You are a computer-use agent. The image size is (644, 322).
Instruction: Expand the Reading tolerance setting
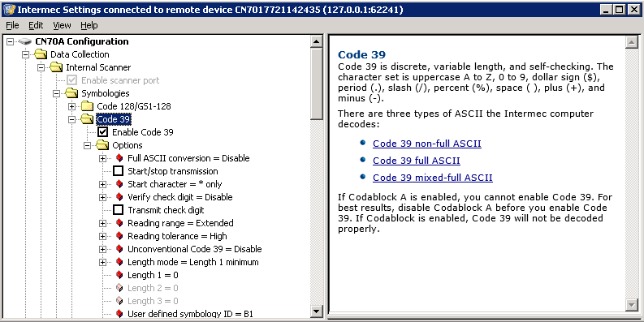click(102, 236)
